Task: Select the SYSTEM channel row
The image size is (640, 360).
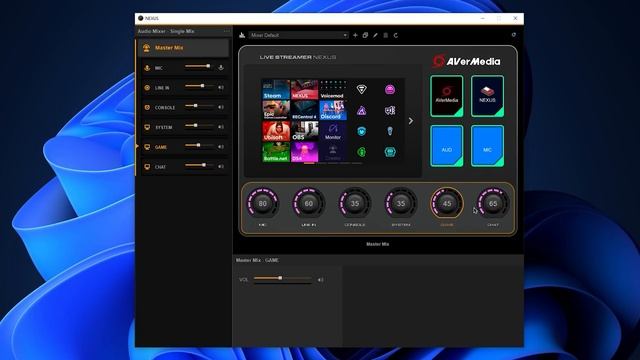Action: point(184,127)
